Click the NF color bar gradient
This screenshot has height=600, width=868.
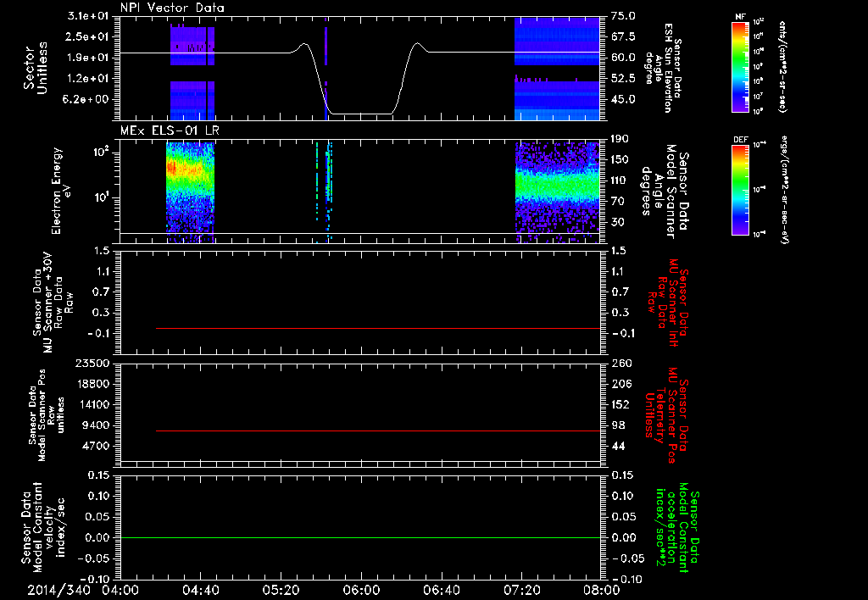[741, 67]
